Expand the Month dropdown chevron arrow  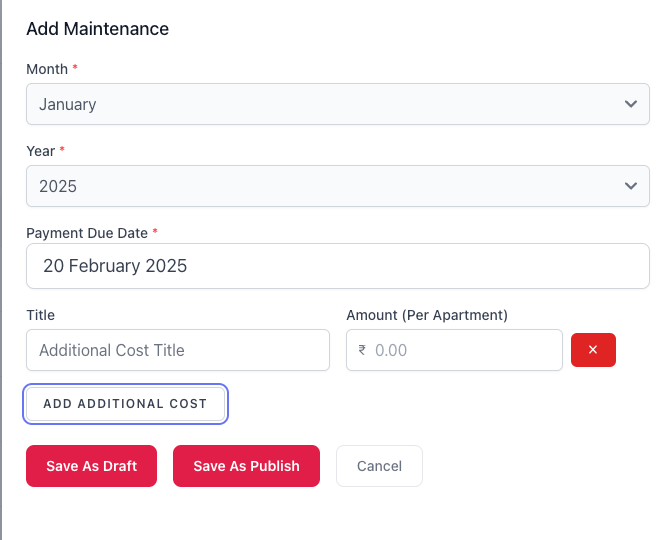point(630,104)
